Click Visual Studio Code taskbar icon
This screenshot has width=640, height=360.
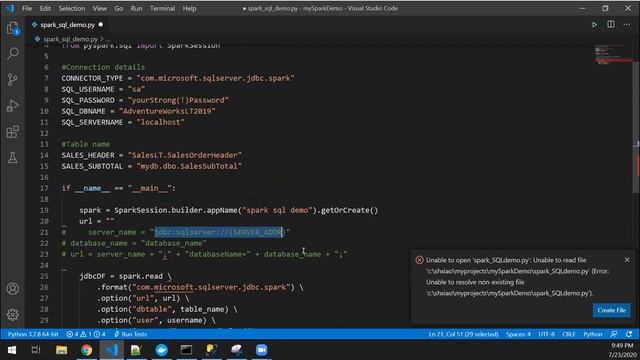point(111,350)
